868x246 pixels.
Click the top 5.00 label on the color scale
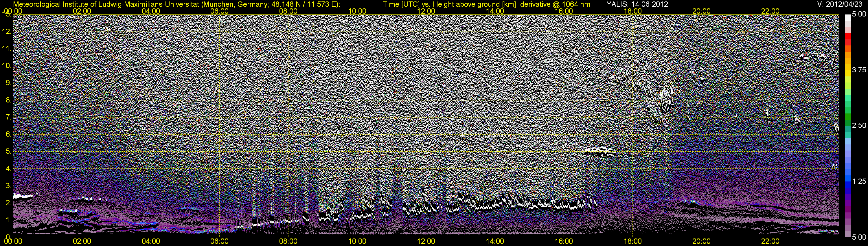click(x=858, y=14)
